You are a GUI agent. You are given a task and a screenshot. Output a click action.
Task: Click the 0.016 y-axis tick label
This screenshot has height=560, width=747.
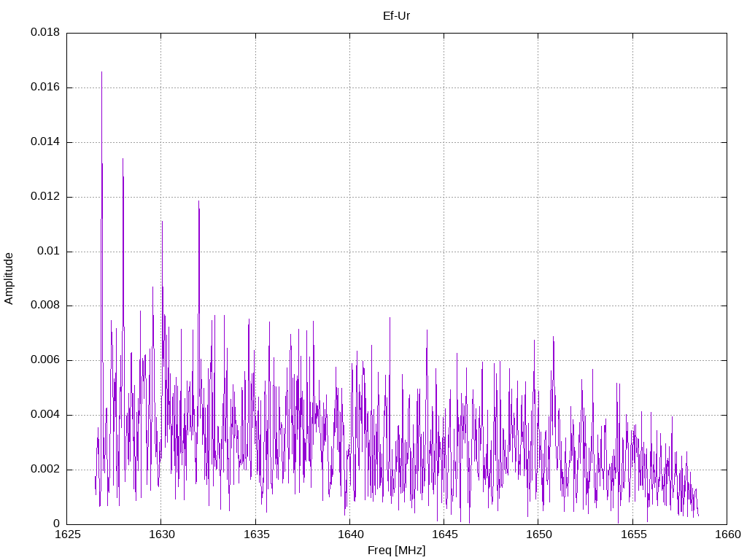45,87
